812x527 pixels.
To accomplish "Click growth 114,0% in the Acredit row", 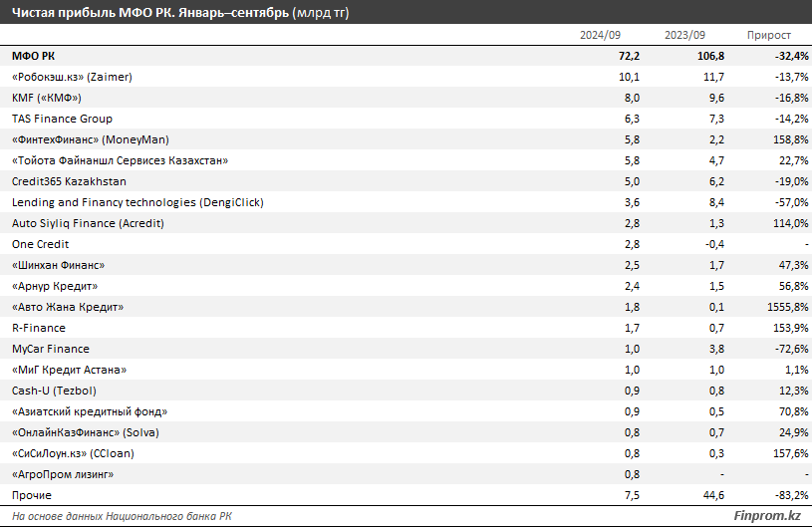I will [793, 223].
